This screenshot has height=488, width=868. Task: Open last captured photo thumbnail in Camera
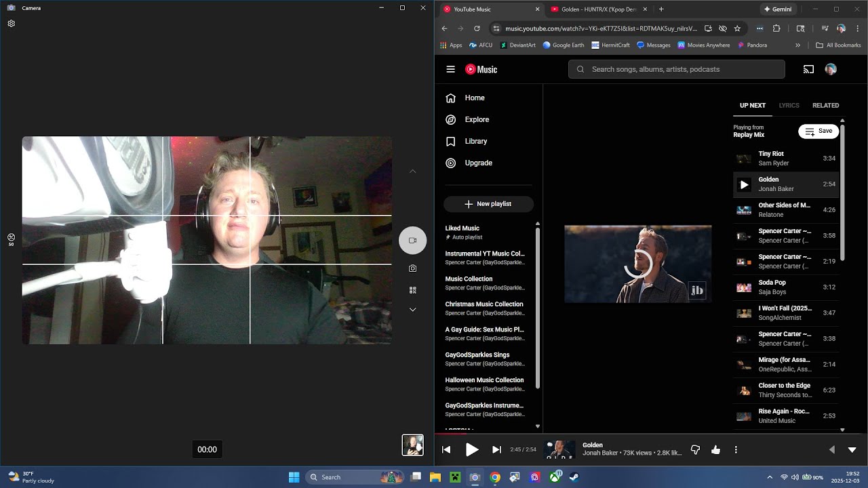412,445
